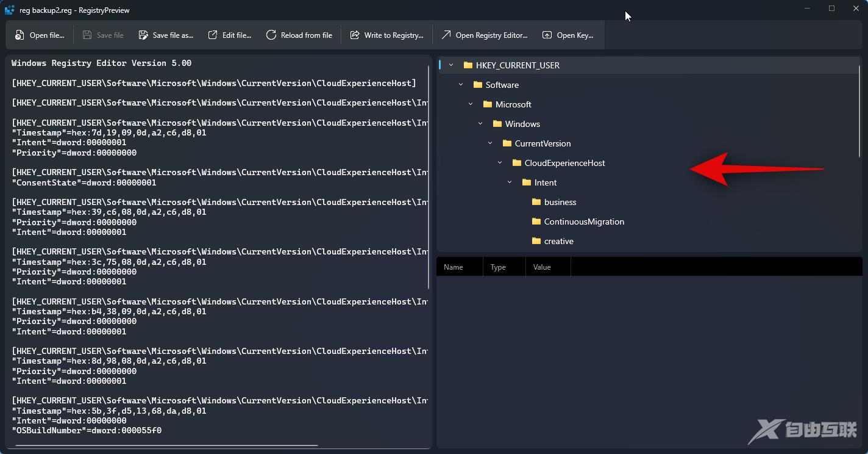Select the creative folder in tree

[558, 241]
